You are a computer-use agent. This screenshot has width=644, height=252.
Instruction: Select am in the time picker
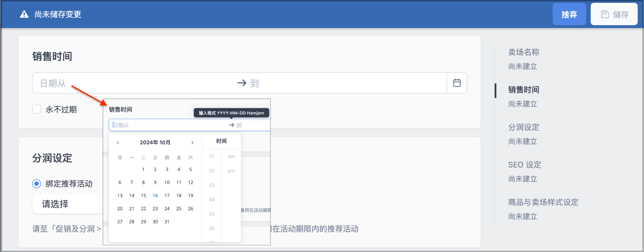[x=231, y=156]
